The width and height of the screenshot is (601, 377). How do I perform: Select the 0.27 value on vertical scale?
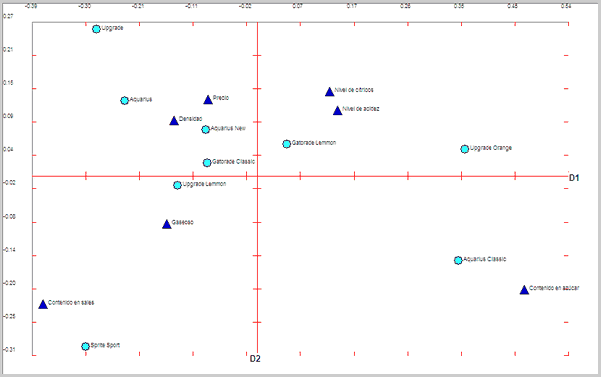pos(8,16)
